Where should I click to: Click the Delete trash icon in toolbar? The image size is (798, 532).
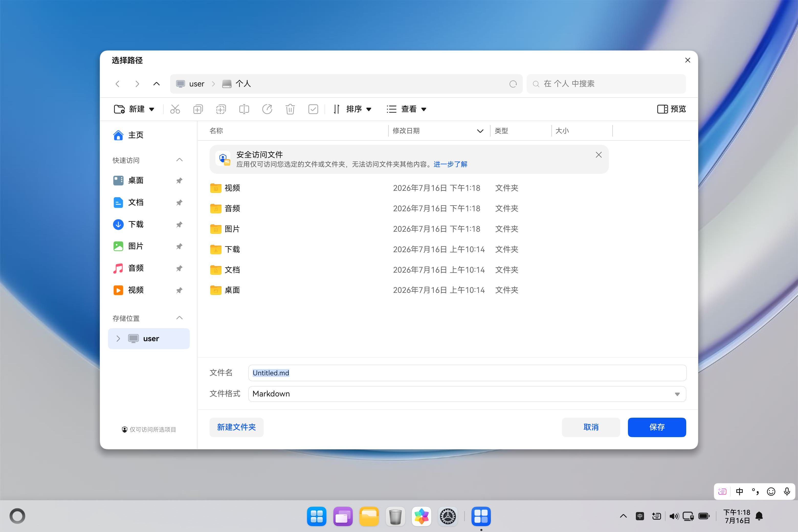point(290,109)
